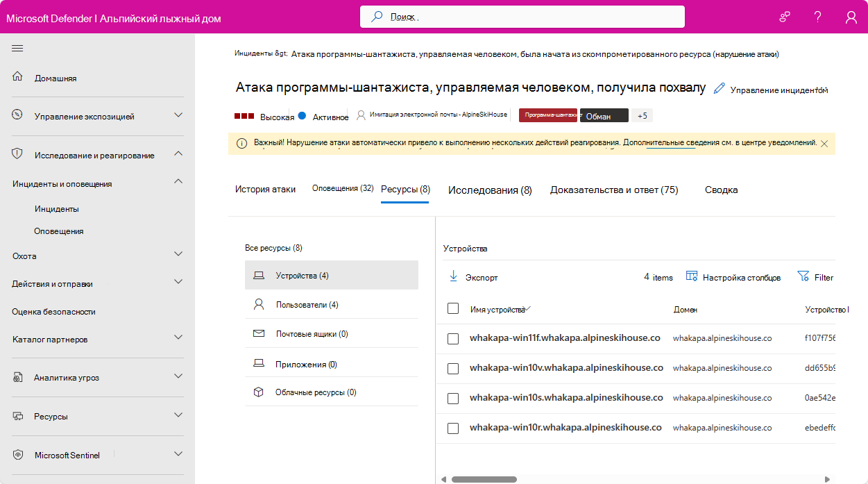Viewport: 868px width, 484px height.
Task: Click the Домен column header
Action: pos(685,310)
